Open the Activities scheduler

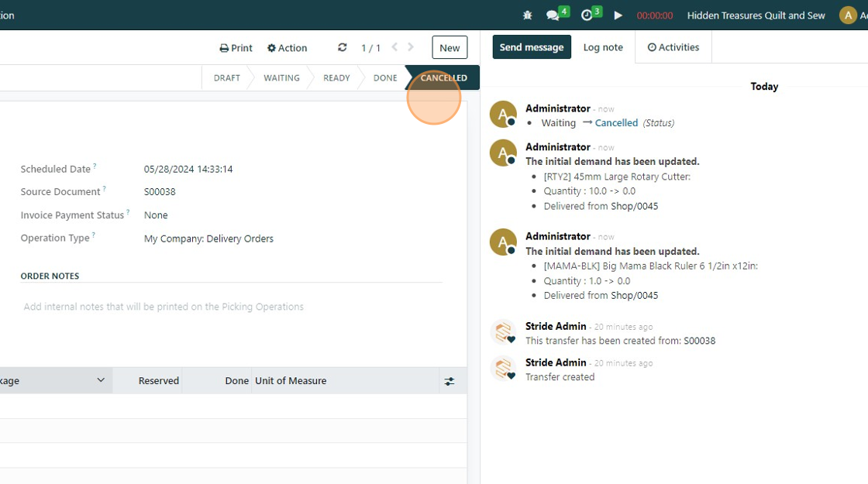tap(673, 47)
